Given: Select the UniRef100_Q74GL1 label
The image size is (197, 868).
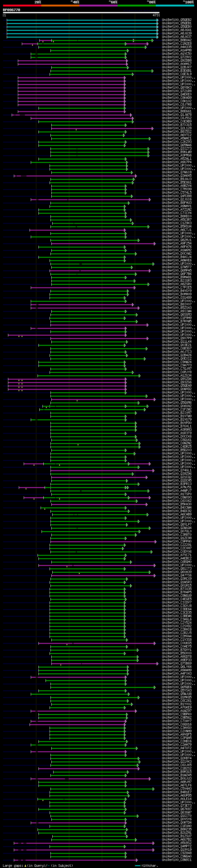Looking at the screenshot, I should click(177, 470).
